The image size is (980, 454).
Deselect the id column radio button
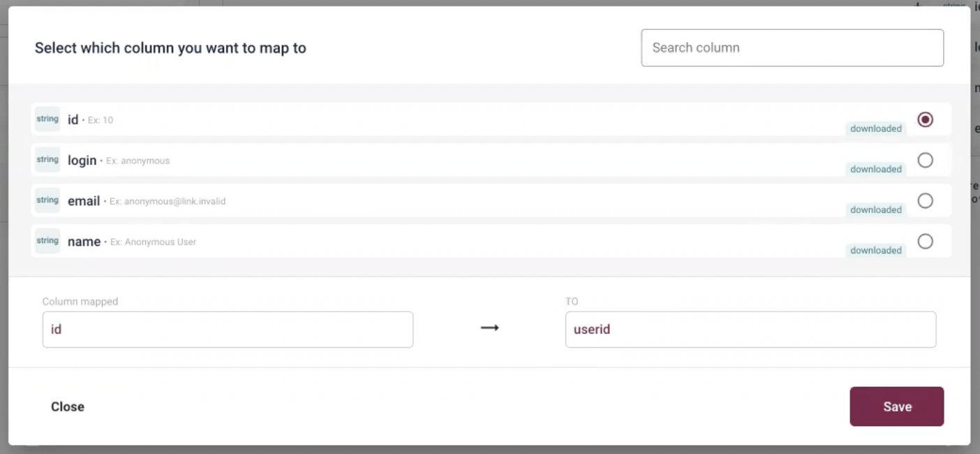click(x=925, y=119)
